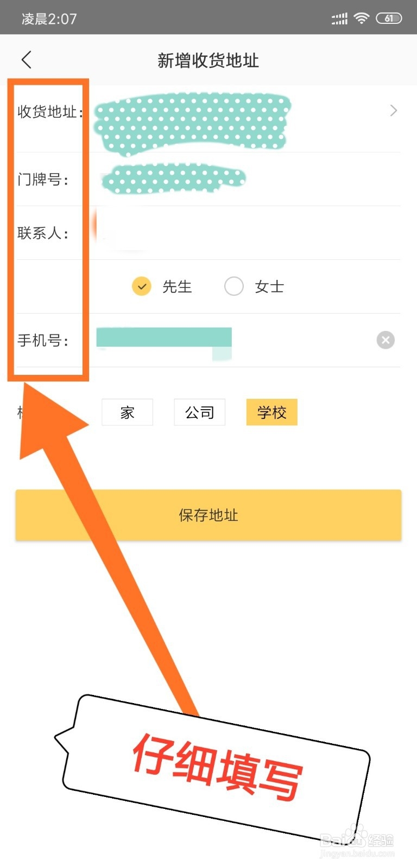Go back using the top-left arrow

27,60
